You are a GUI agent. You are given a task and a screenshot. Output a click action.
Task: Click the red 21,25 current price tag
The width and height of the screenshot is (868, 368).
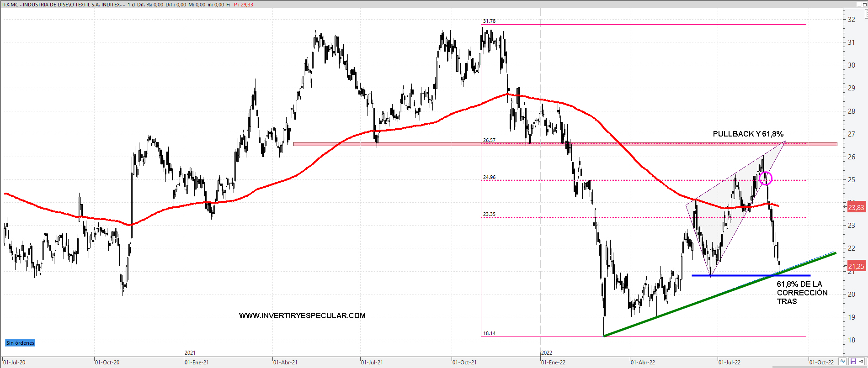[x=856, y=266]
